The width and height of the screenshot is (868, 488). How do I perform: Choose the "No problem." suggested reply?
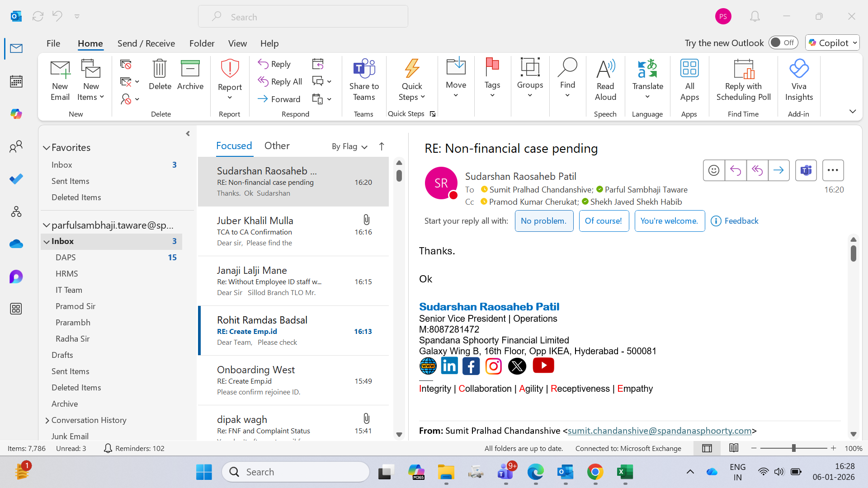click(x=543, y=221)
